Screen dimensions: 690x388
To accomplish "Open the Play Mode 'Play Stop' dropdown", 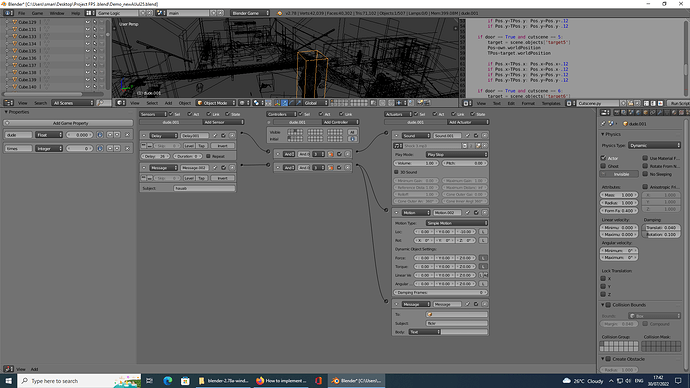I will coord(457,154).
